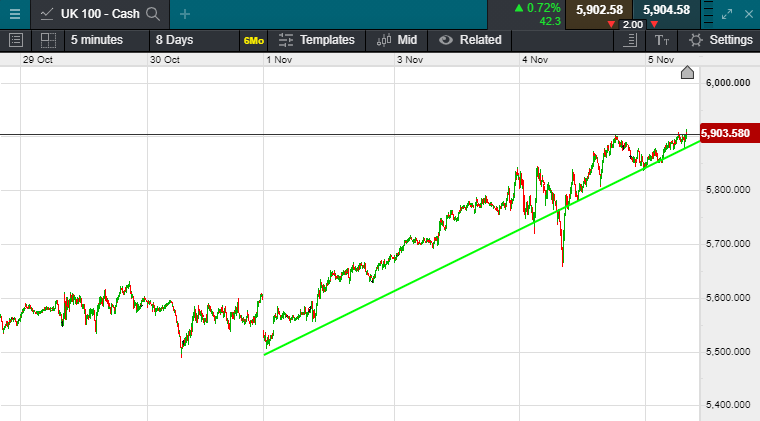The width and height of the screenshot is (760, 421).
Task: Select the 6Mo period shortcut
Action: 253,41
